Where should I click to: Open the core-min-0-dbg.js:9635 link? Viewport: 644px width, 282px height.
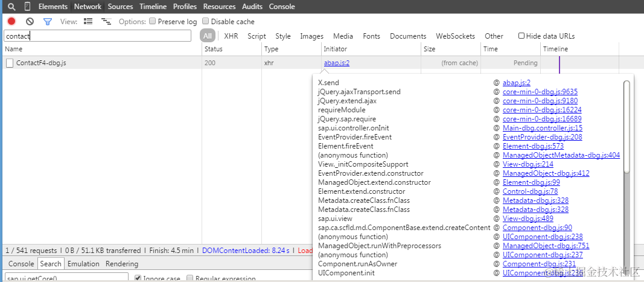[x=540, y=92]
